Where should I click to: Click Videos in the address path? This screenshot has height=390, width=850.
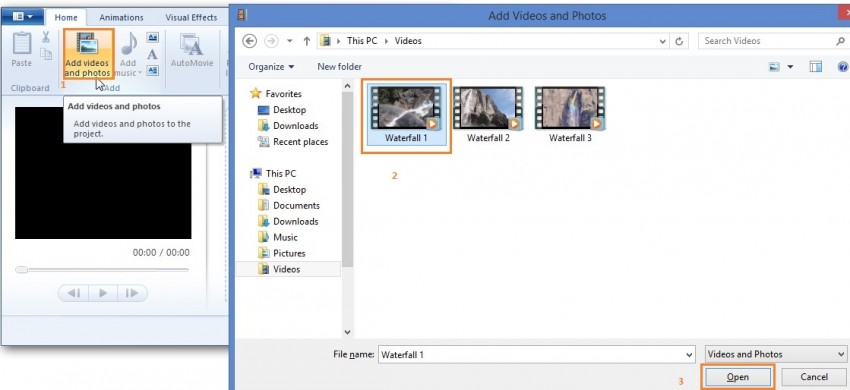click(x=408, y=41)
